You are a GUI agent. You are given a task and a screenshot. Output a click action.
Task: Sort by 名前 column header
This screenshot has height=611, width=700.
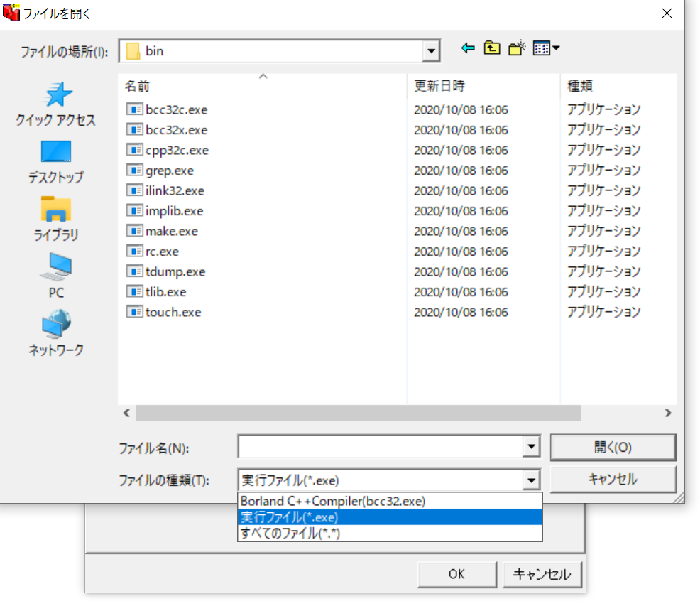(263, 85)
